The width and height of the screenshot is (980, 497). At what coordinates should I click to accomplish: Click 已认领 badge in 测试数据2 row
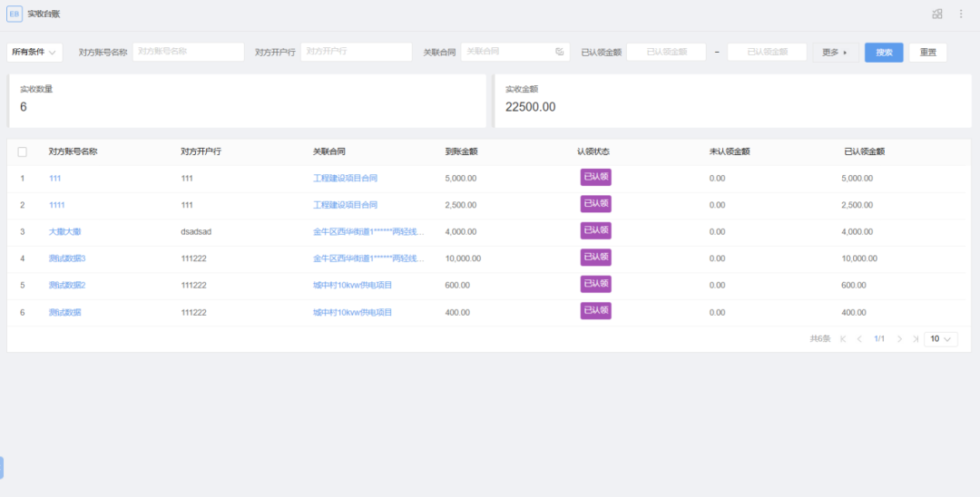(595, 284)
